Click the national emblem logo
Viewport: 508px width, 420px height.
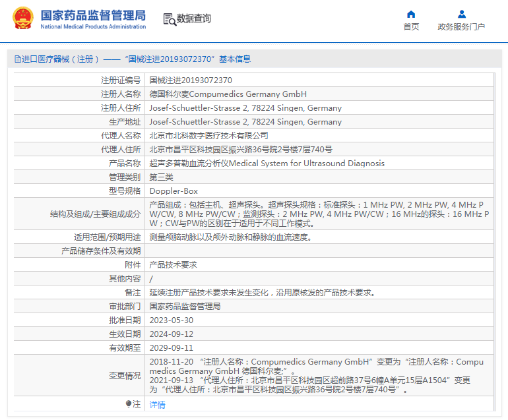pyautogui.click(x=22, y=18)
